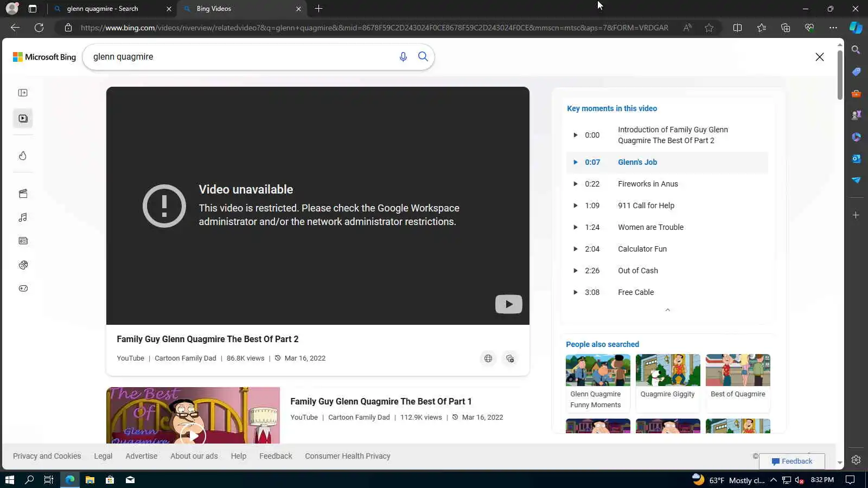Screen dimensions: 868x488
Task: Show hidden system tray icons chevron
Action: pos(774,480)
